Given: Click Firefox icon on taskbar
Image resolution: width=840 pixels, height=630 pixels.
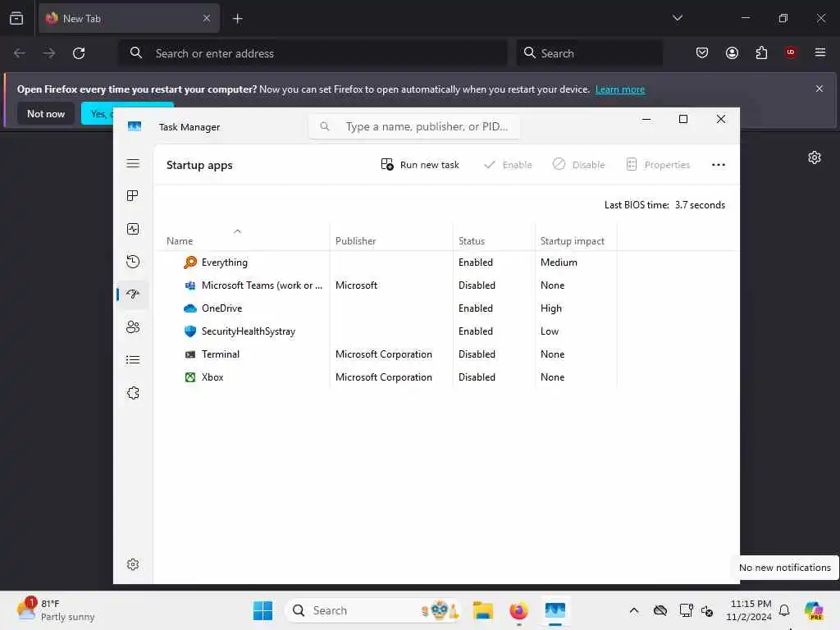Looking at the screenshot, I should [x=518, y=610].
